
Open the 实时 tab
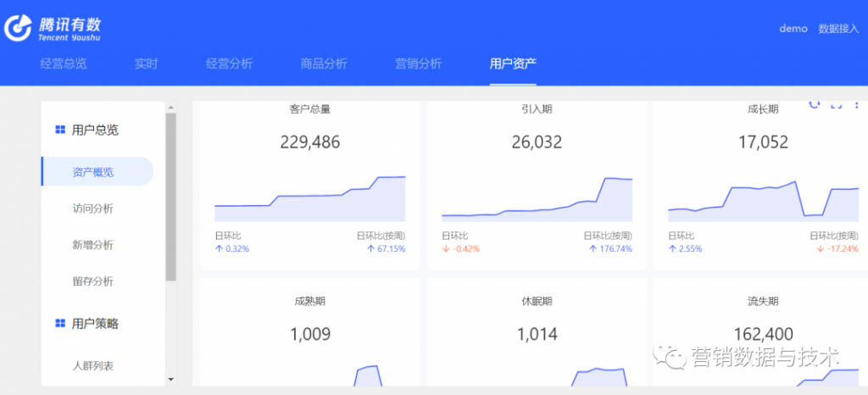point(146,64)
